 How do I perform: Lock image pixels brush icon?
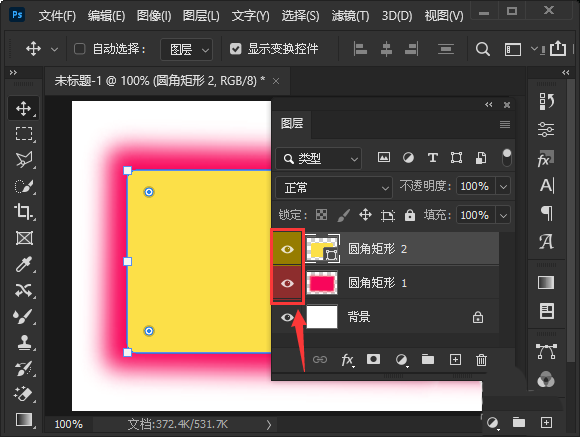[344, 215]
